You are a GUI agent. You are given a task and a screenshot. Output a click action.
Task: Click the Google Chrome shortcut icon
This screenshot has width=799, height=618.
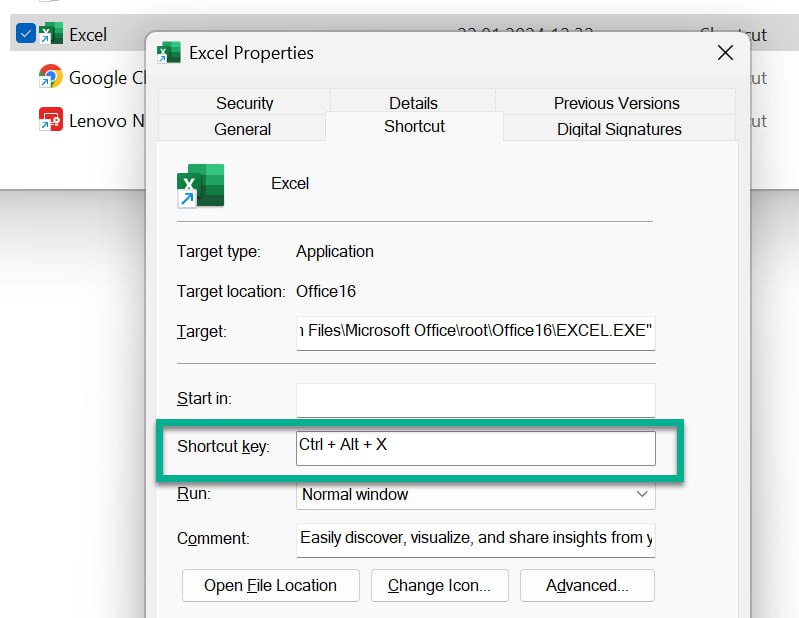[51, 77]
